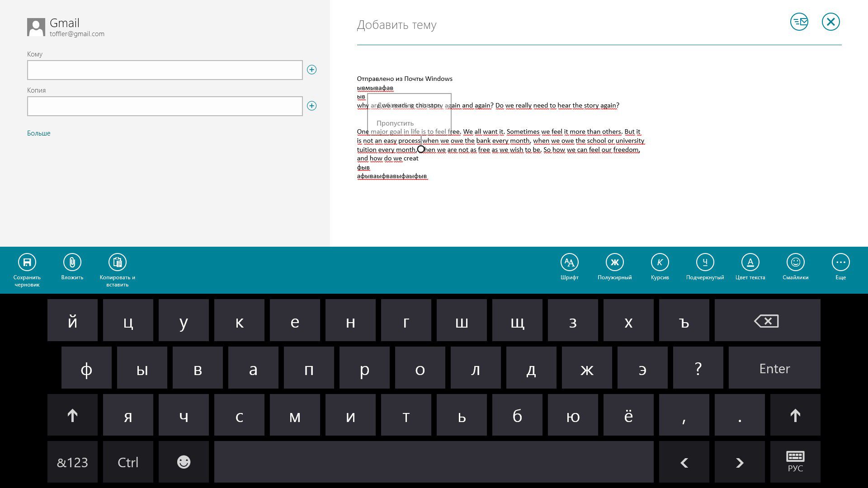
Task: Choose Пропустить in the spelling popup
Action: tap(395, 123)
